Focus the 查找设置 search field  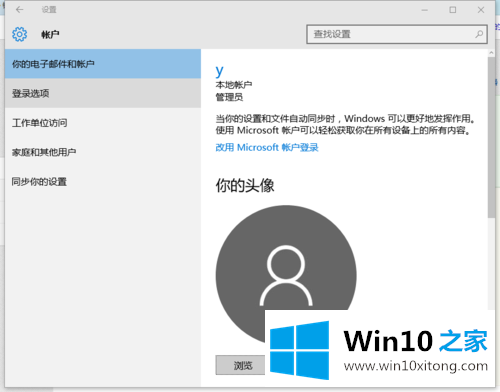397,34
